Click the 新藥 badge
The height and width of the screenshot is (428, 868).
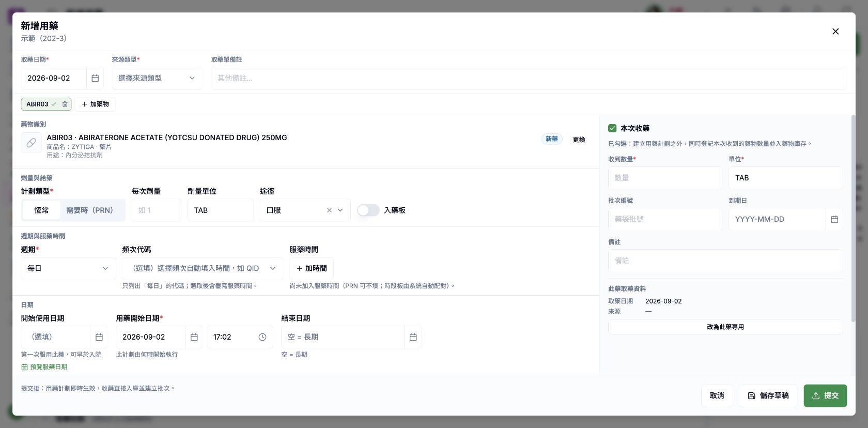[552, 139]
